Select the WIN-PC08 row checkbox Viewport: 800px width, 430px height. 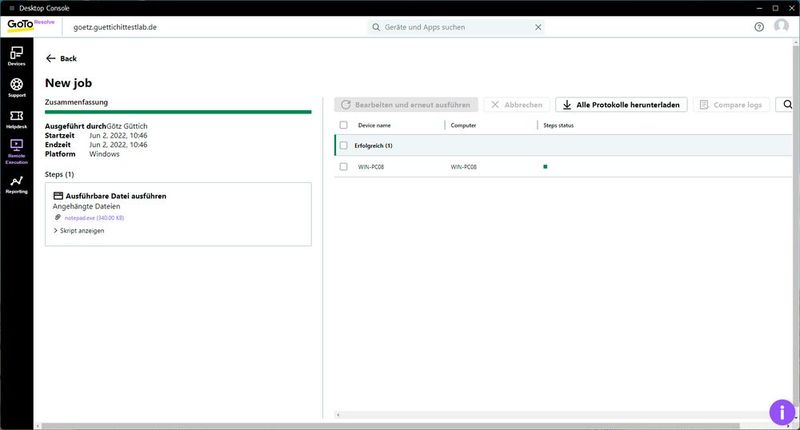(x=344, y=166)
